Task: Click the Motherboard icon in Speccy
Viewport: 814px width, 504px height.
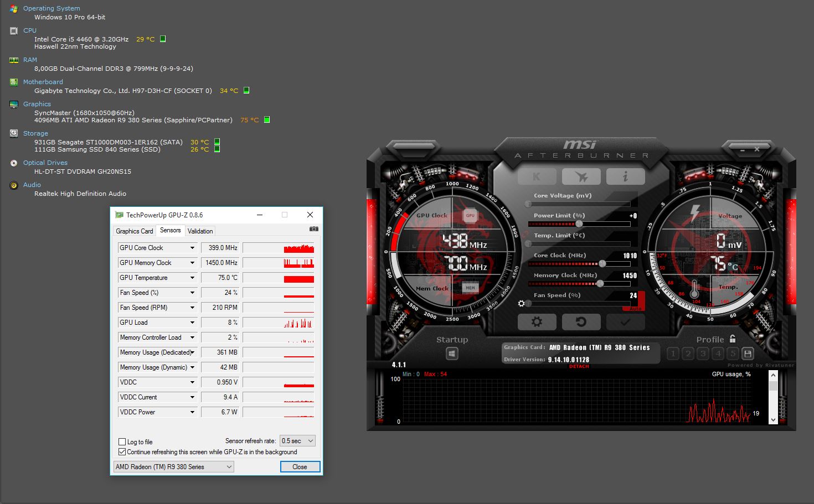Action: [14, 82]
